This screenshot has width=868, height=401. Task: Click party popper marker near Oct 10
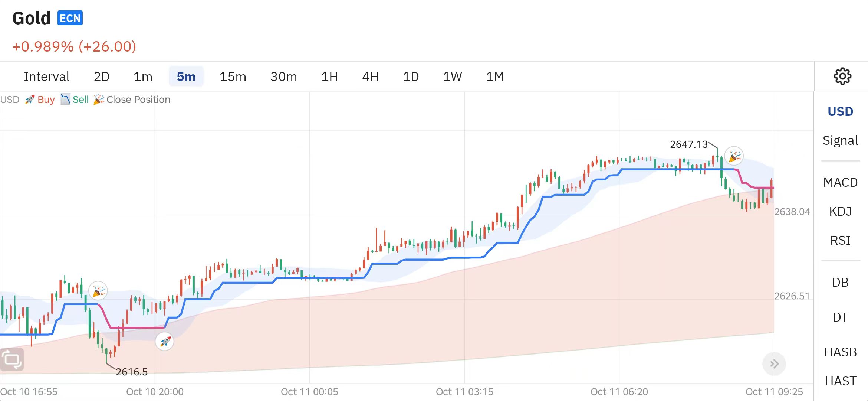(98, 290)
